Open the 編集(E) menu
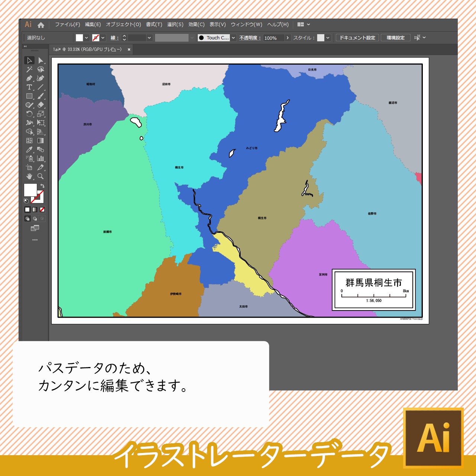Screen dimensions: 476x476 pyautogui.click(x=93, y=25)
